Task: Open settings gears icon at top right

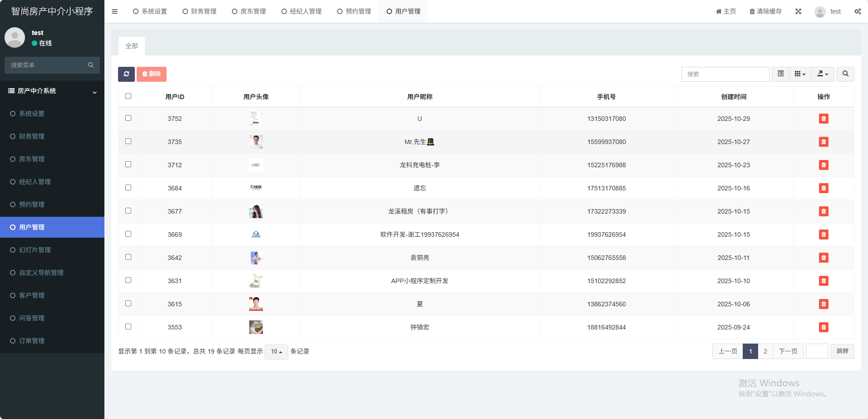Action: point(858,11)
